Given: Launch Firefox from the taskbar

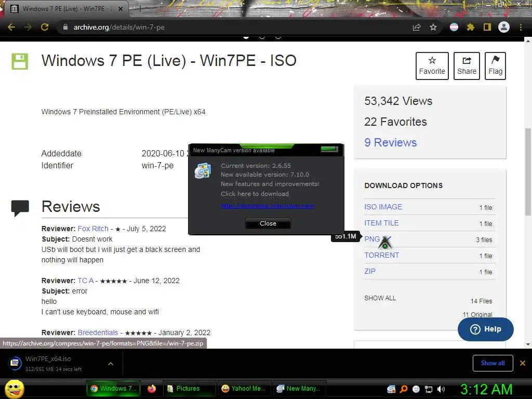Looking at the screenshot, I should click(x=152, y=389).
